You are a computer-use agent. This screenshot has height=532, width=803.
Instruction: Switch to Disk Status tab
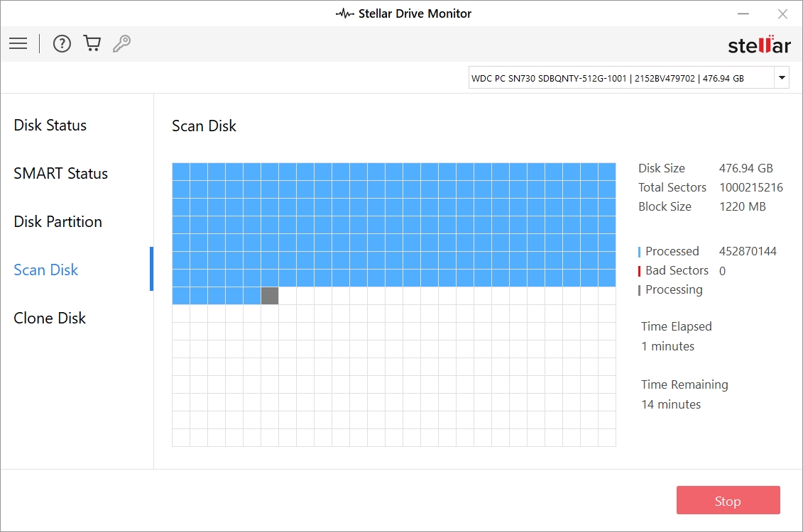pos(50,126)
